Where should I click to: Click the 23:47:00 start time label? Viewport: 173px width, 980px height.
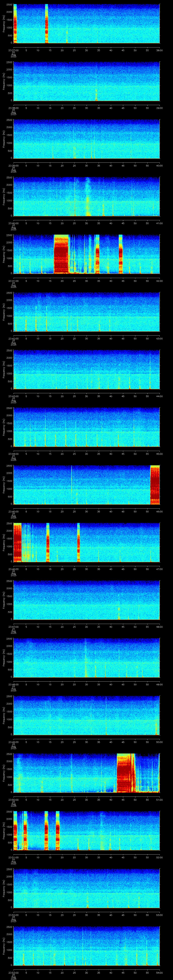point(13,627)
